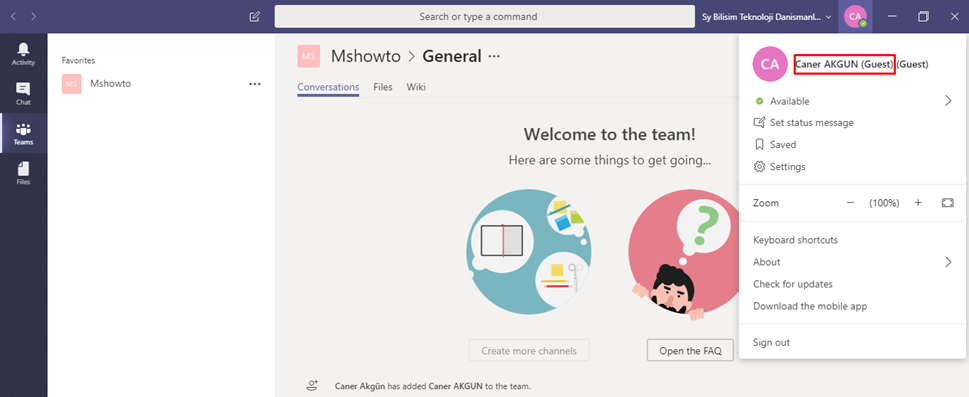The image size is (969, 397).
Task: Zoom out with the minus button
Action: click(x=850, y=203)
